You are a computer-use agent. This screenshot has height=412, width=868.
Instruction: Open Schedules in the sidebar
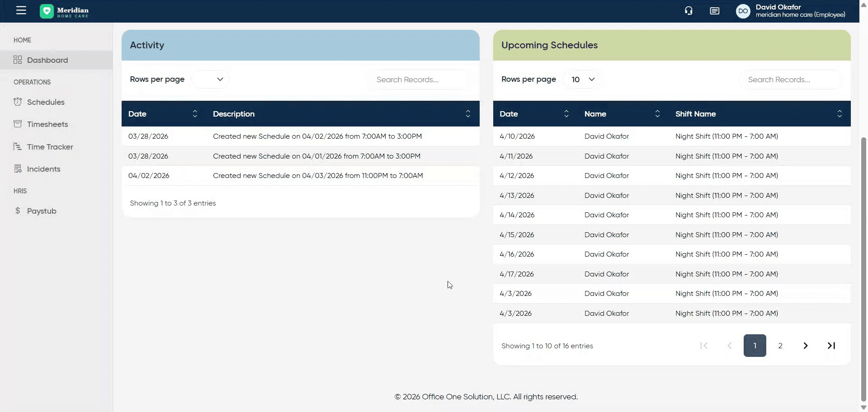pyautogui.click(x=46, y=102)
